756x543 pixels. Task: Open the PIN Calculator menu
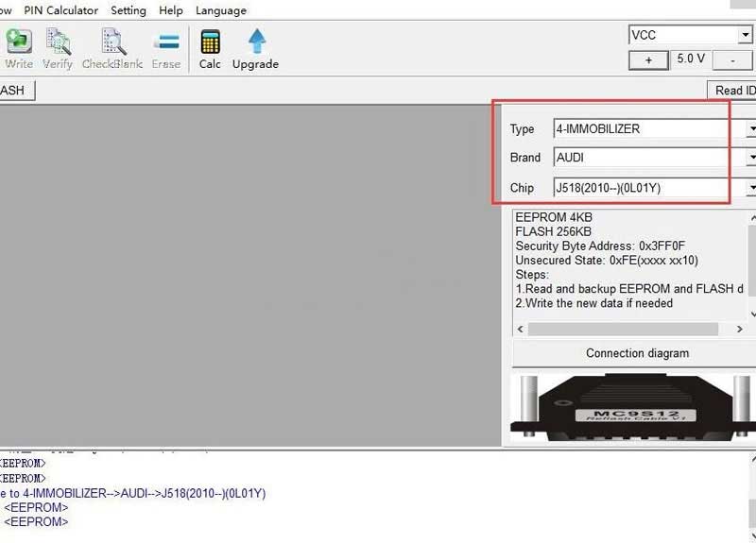point(60,10)
